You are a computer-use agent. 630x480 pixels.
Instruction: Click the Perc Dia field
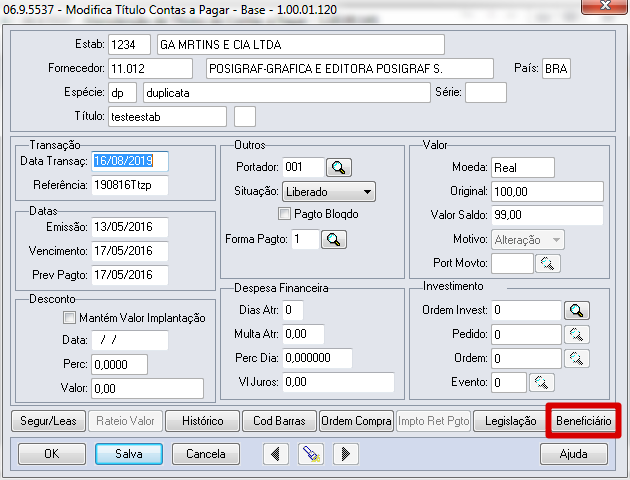(317, 358)
